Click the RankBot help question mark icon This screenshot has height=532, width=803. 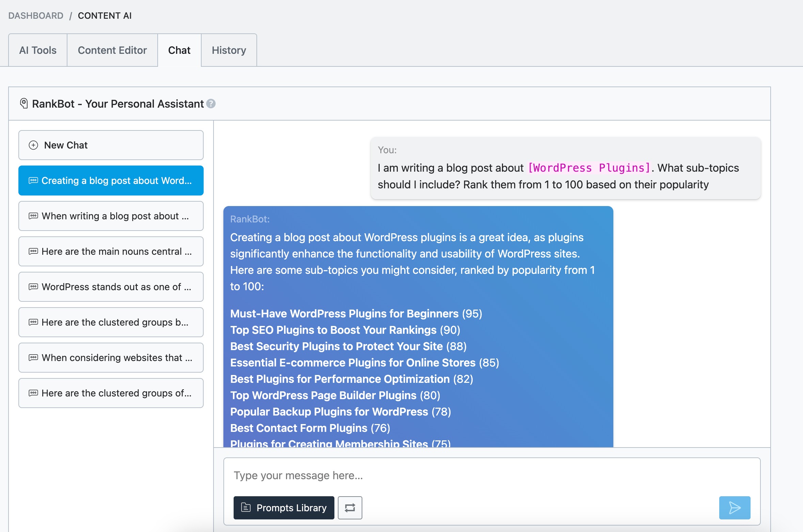coord(211,104)
